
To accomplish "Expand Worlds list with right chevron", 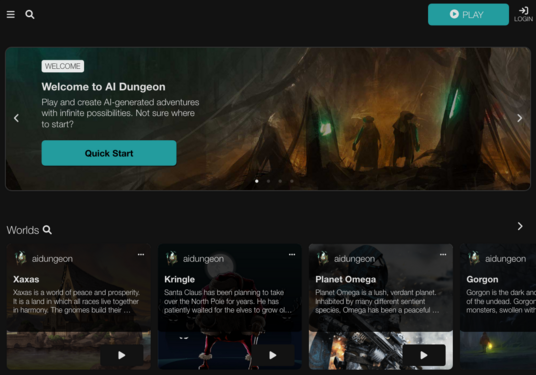I will tap(520, 226).
